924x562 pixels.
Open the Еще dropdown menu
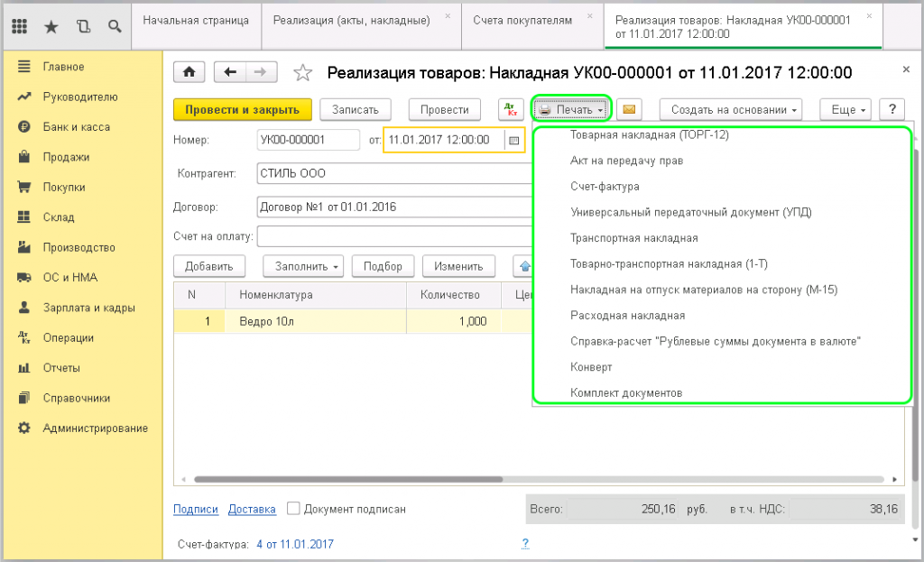click(847, 109)
